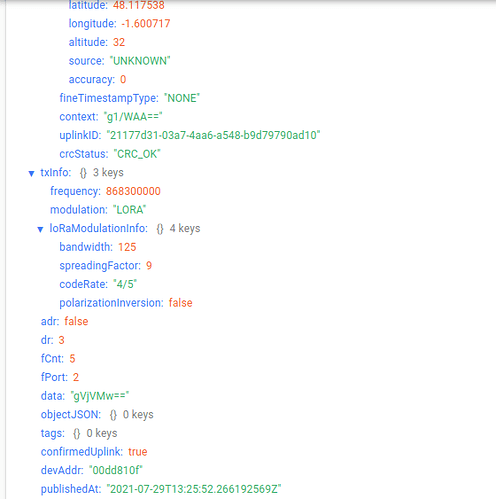496x499 pixels.
Task: Click the crcStatus key name
Action: (x=84, y=154)
